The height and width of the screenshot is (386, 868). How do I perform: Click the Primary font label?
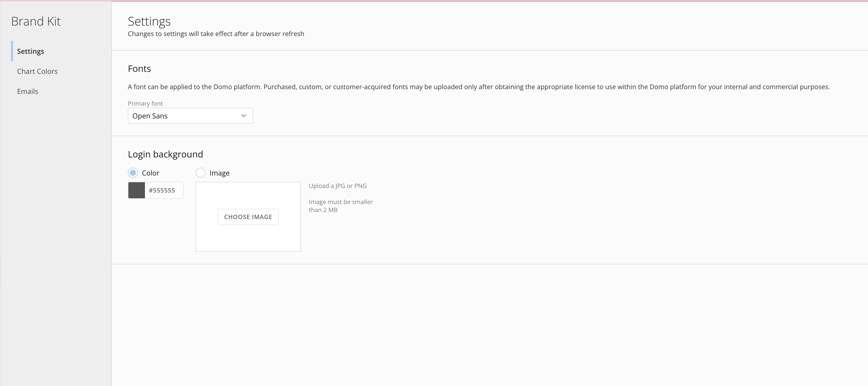145,103
